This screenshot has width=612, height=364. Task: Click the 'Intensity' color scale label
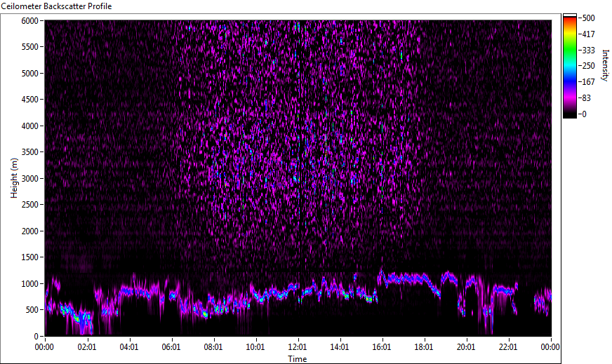pyautogui.click(x=605, y=65)
